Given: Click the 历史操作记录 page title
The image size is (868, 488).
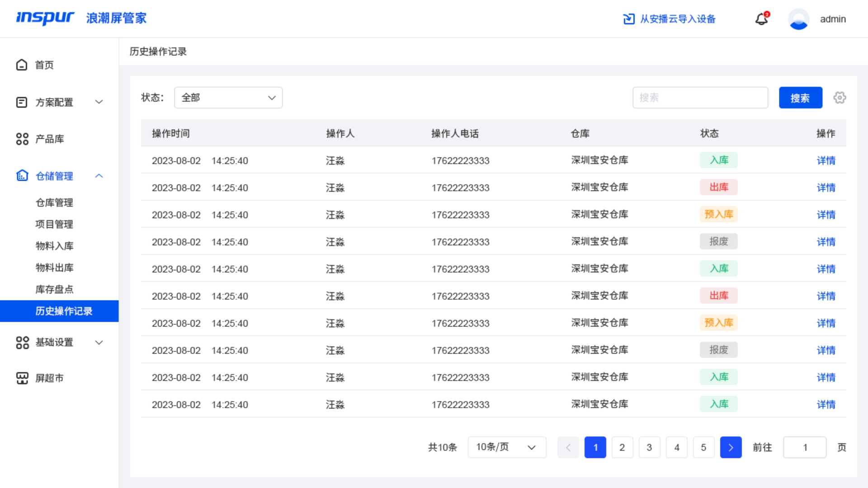Looking at the screenshot, I should pos(158,52).
